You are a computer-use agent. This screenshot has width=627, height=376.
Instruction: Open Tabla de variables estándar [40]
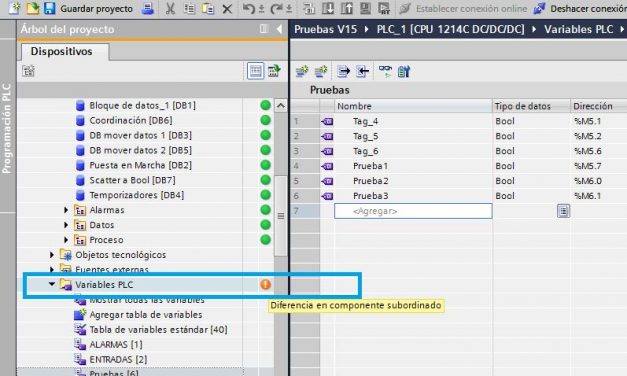(158, 330)
